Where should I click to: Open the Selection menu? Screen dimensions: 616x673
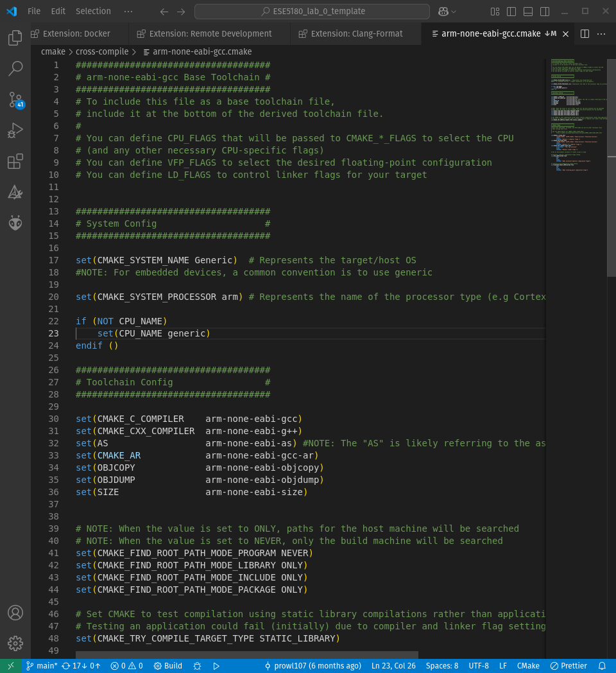93,12
